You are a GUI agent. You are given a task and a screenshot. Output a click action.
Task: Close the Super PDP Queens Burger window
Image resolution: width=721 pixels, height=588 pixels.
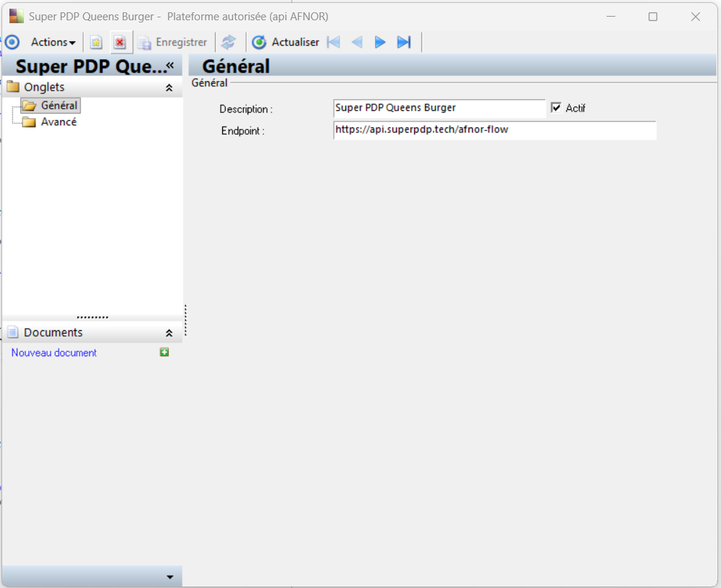pyautogui.click(x=695, y=17)
